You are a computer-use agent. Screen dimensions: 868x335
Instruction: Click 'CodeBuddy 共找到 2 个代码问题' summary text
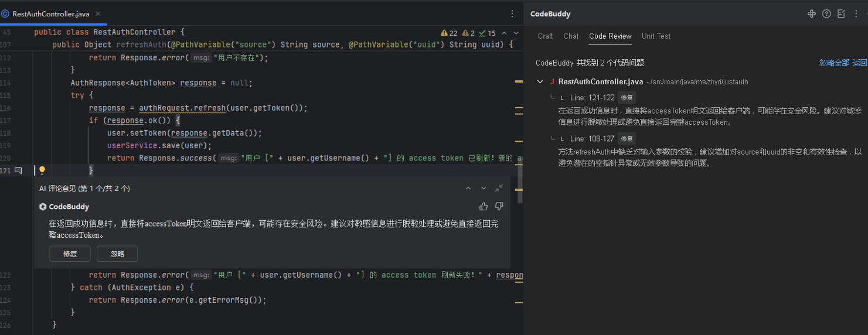click(590, 63)
